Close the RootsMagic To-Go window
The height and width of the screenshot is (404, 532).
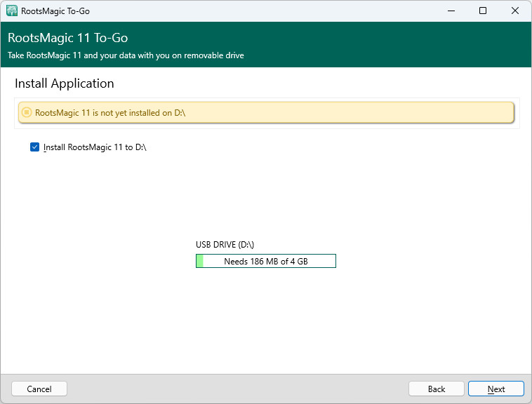click(514, 11)
